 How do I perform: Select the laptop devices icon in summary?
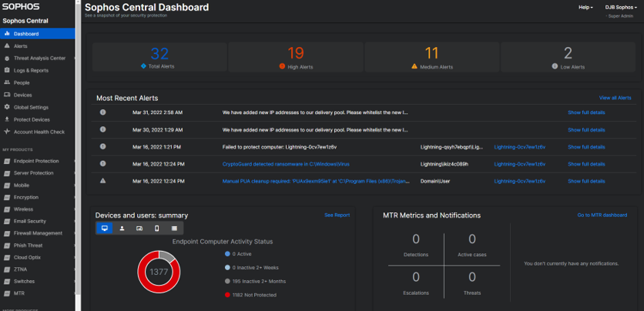[x=139, y=228]
